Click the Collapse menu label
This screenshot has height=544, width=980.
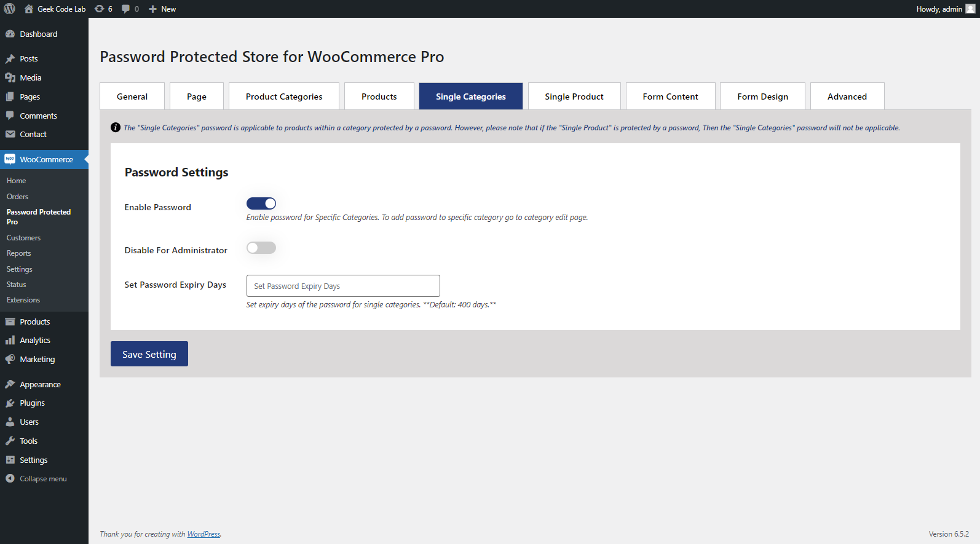(x=43, y=479)
